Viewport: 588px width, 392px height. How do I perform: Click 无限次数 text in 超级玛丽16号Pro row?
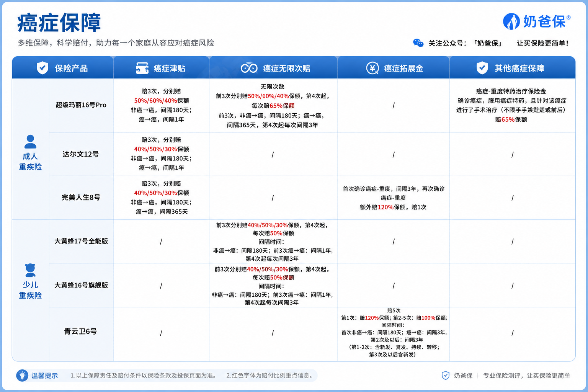[x=273, y=87]
